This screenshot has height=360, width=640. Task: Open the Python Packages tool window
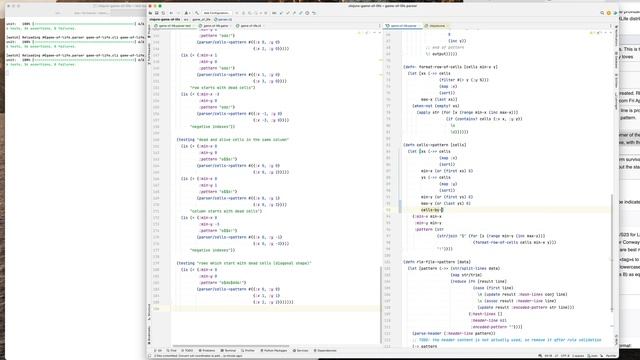click(274, 351)
